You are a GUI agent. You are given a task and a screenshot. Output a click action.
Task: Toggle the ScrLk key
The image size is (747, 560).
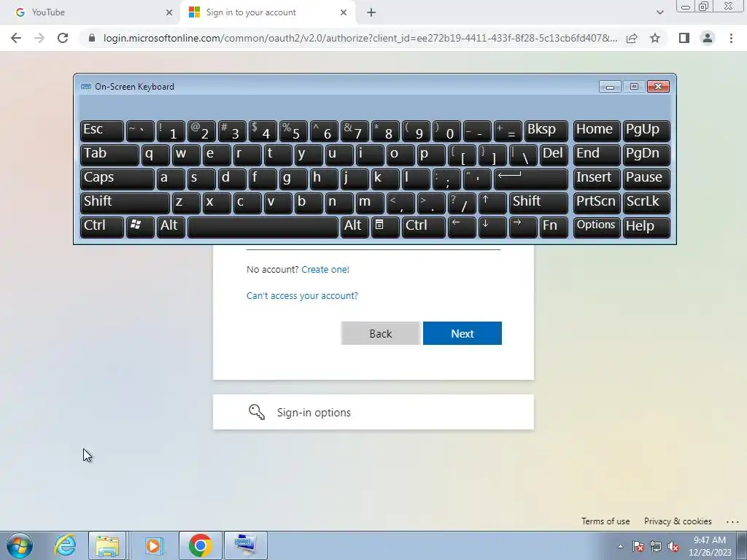coord(646,203)
